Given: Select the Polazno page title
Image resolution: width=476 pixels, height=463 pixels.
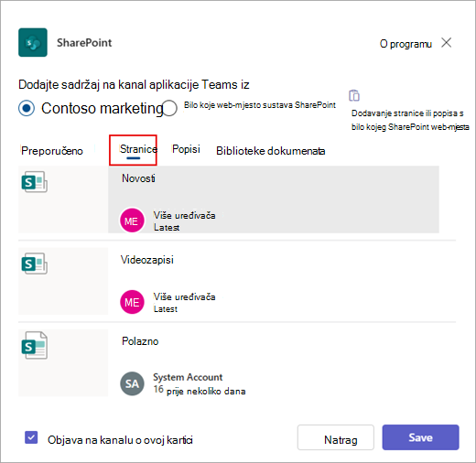Looking at the screenshot, I should coord(140,341).
